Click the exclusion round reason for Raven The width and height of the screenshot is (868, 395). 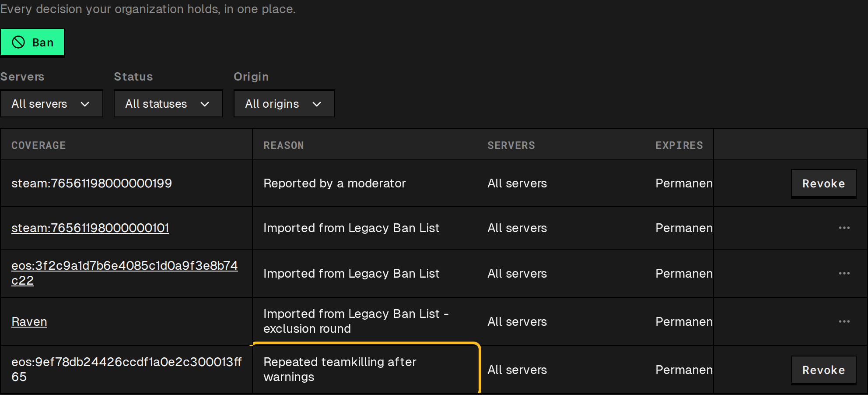coord(356,321)
